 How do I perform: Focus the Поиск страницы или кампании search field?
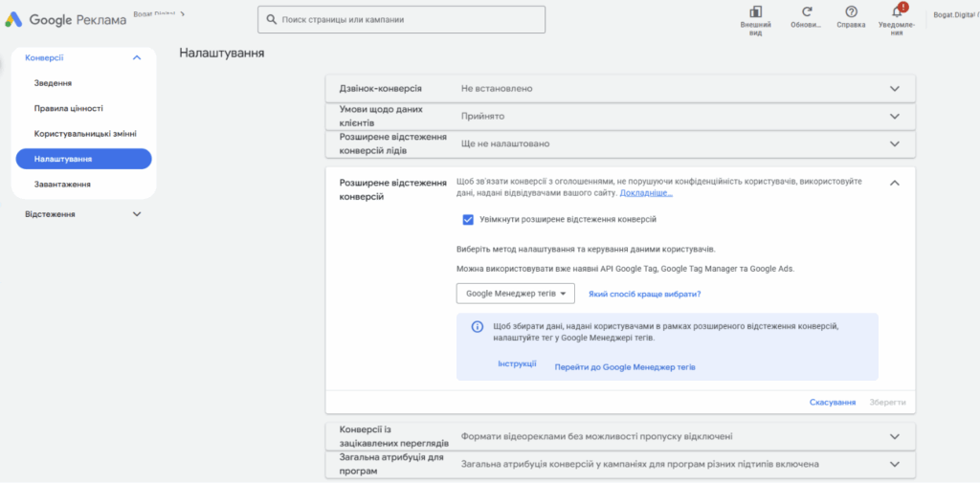[x=401, y=19]
